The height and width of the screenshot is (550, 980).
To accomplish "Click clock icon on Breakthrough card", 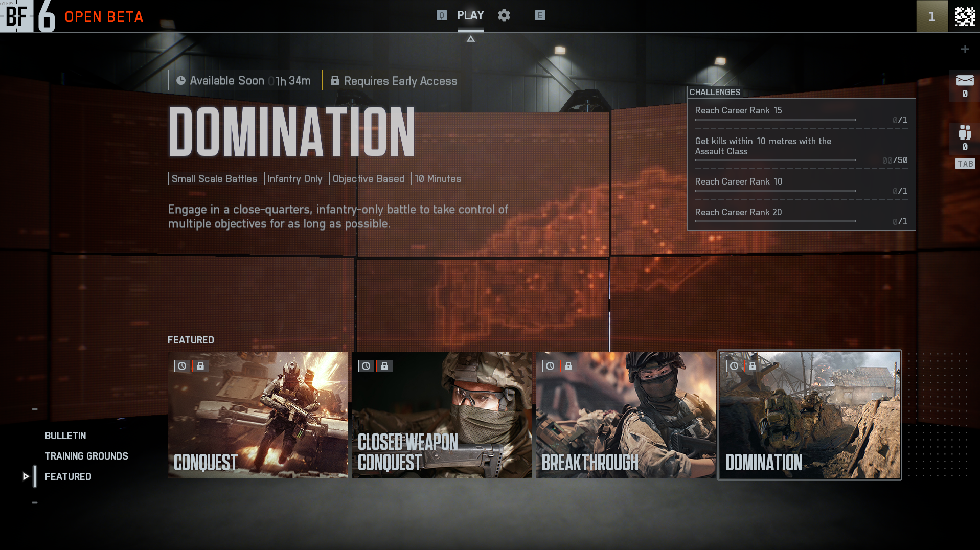I will [550, 366].
